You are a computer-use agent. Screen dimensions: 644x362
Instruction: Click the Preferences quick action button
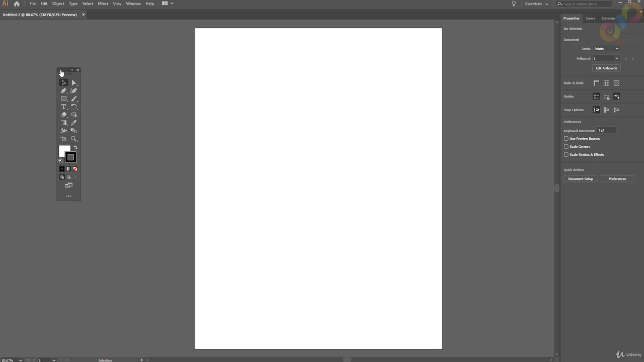[x=617, y=178]
